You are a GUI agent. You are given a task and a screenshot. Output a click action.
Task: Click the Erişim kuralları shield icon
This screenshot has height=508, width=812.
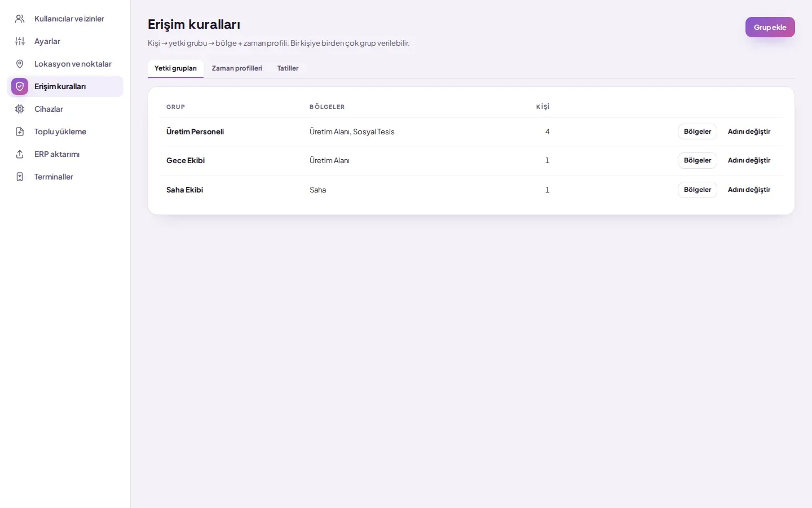click(20, 86)
